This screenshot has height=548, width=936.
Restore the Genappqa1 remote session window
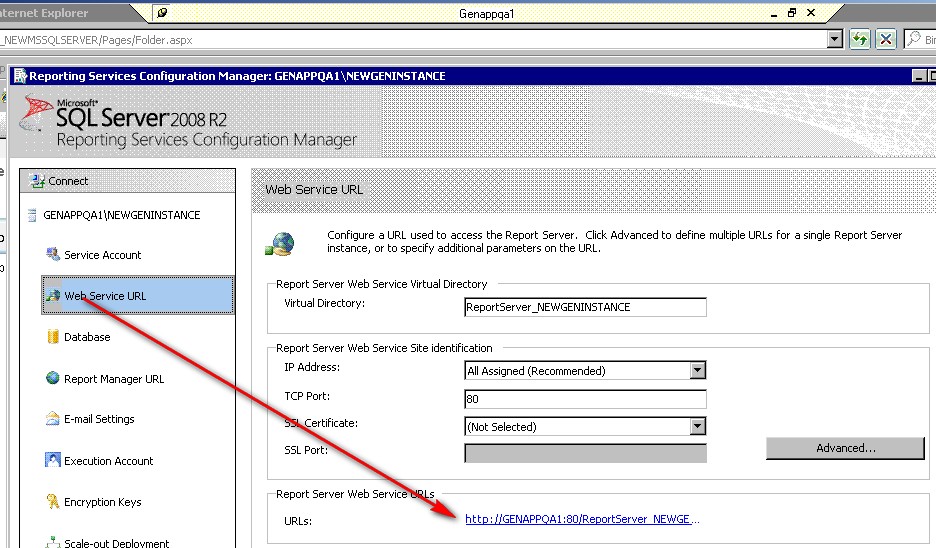792,13
